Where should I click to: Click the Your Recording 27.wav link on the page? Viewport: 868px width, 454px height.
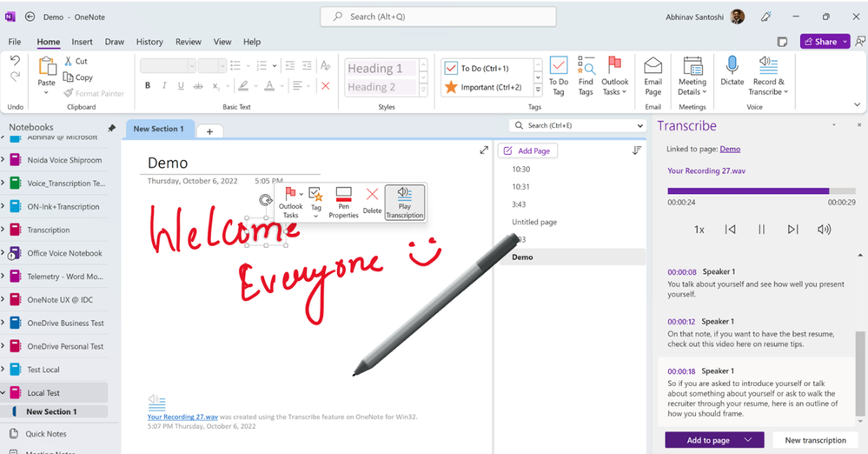click(x=182, y=417)
